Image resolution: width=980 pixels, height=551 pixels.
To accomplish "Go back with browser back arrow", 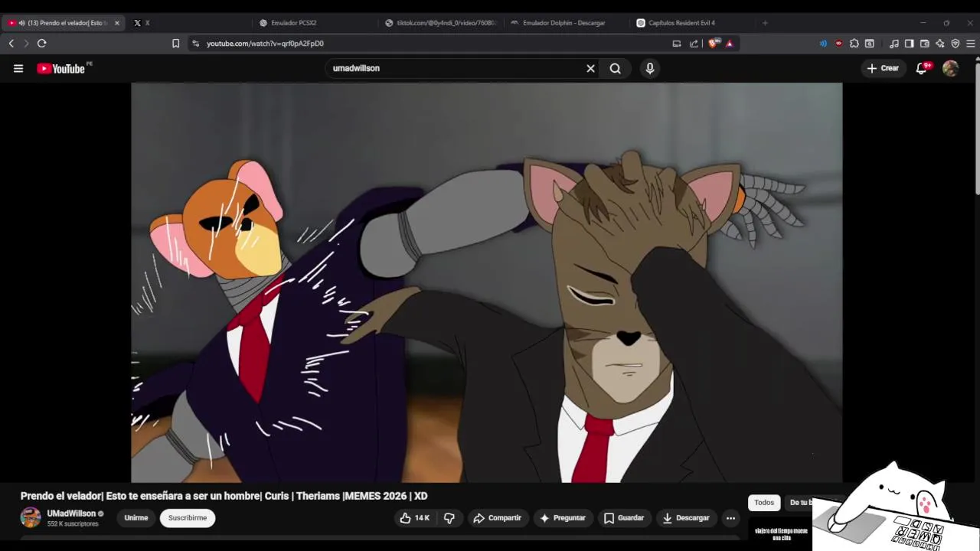I will (11, 44).
